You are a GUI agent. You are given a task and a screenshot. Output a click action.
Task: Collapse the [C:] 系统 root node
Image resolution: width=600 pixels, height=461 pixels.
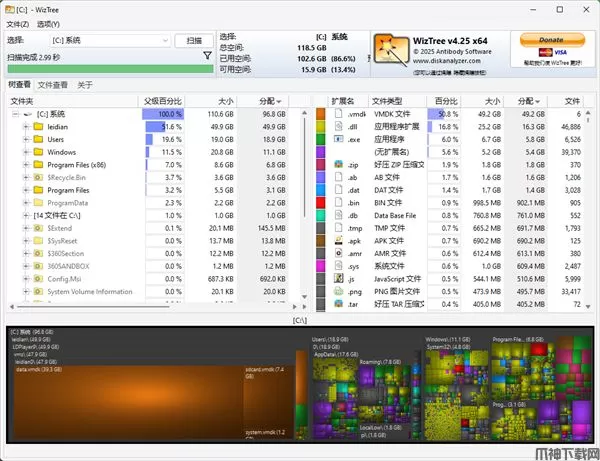point(15,115)
